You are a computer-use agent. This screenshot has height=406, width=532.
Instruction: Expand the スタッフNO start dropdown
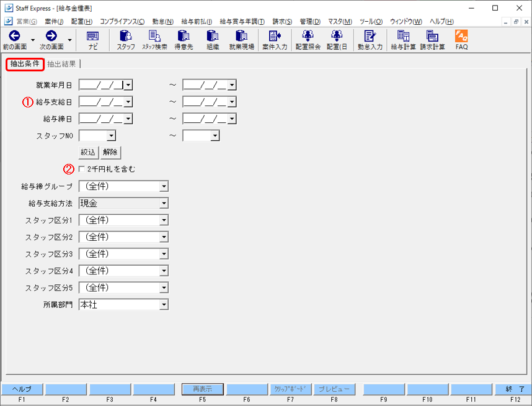111,136
